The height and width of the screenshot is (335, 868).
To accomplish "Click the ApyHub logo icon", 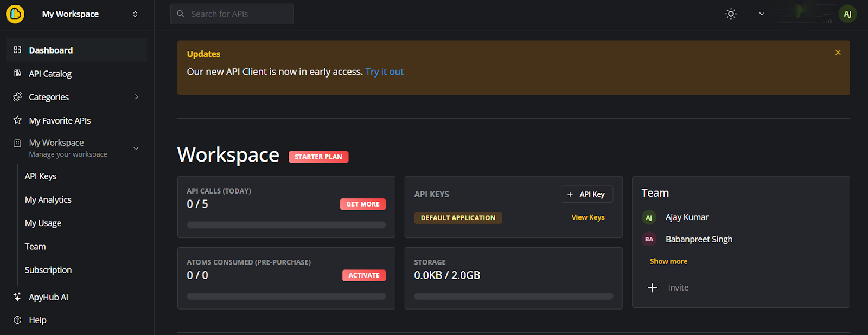I will pyautogui.click(x=15, y=14).
